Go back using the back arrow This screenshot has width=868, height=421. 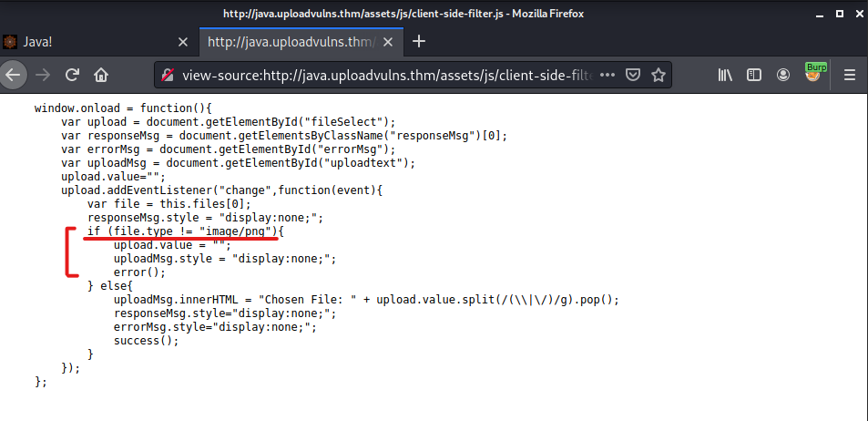(x=12, y=75)
